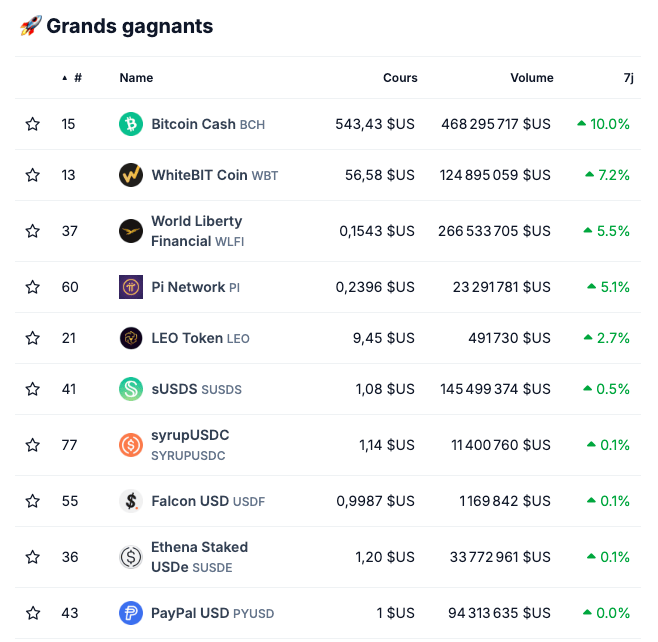Image resolution: width=658 pixels, height=642 pixels.
Task: Open the Falcon USD coin page
Action: coord(190,501)
